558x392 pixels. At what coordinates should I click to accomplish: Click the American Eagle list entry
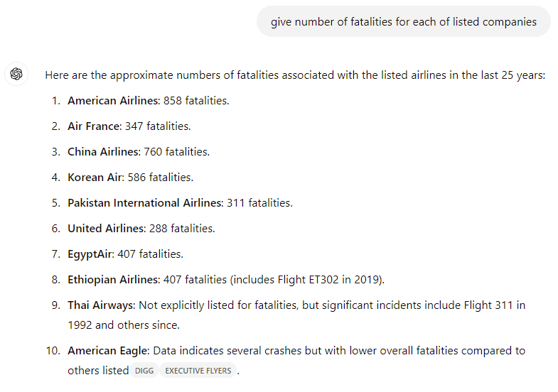pyautogui.click(x=296, y=360)
